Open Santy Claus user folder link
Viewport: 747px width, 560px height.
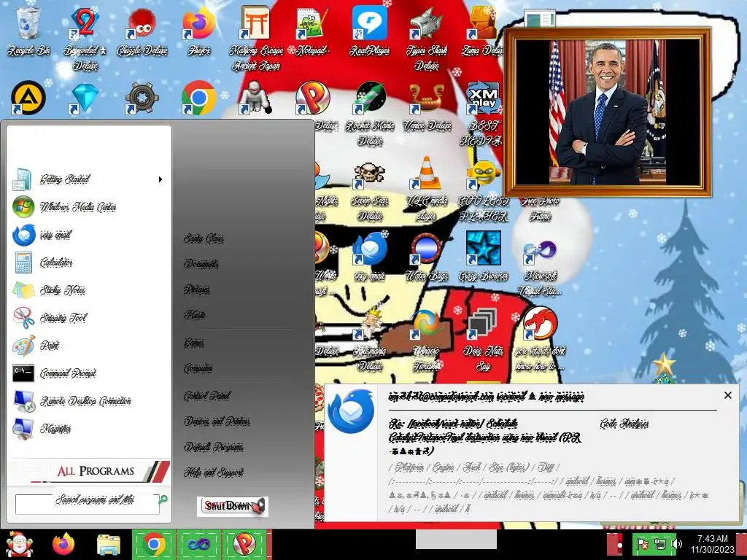click(x=204, y=238)
